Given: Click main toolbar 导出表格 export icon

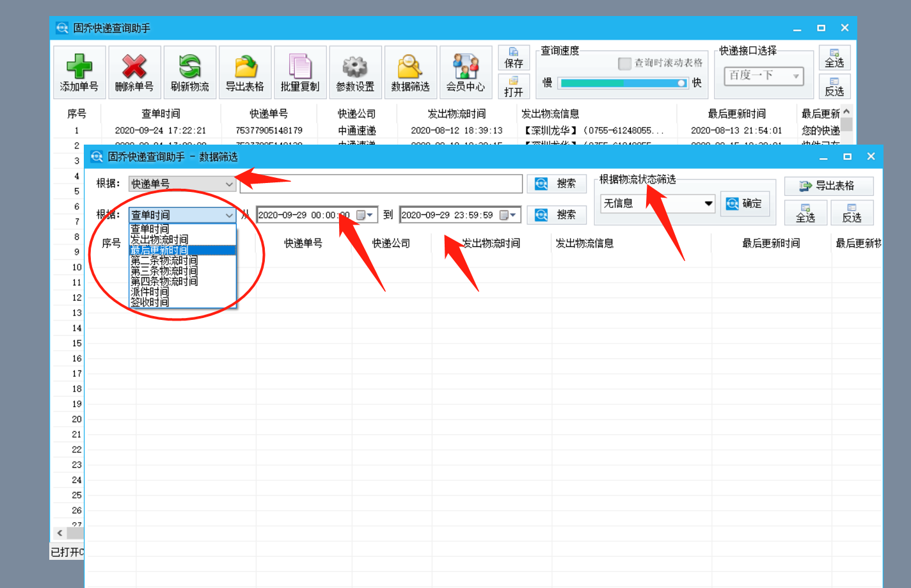Looking at the screenshot, I should [x=245, y=72].
